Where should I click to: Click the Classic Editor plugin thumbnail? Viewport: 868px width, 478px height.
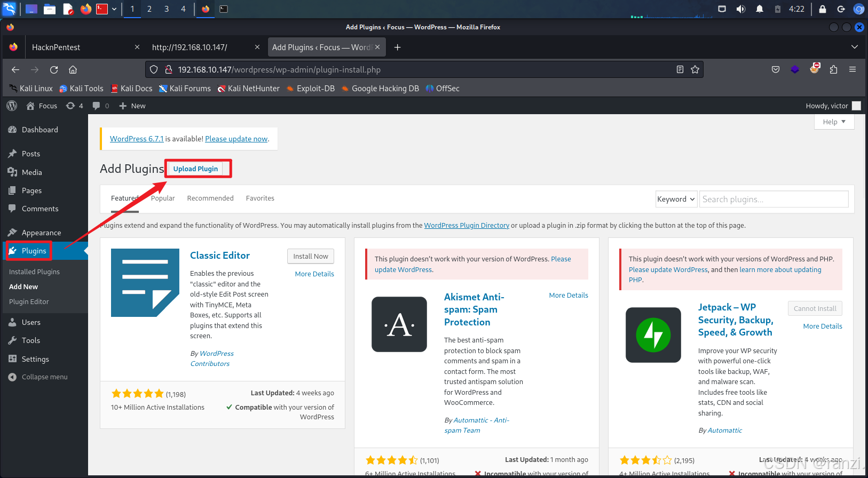point(145,283)
